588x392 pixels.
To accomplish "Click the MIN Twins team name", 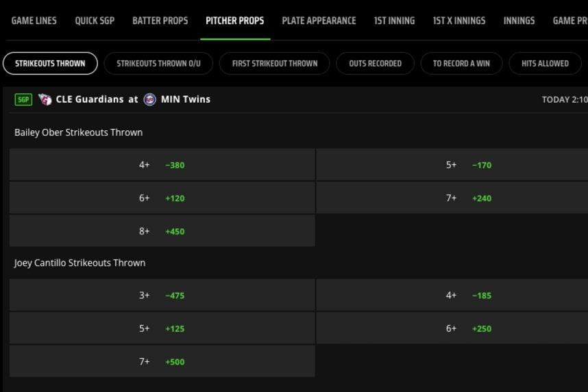I will pyautogui.click(x=186, y=99).
